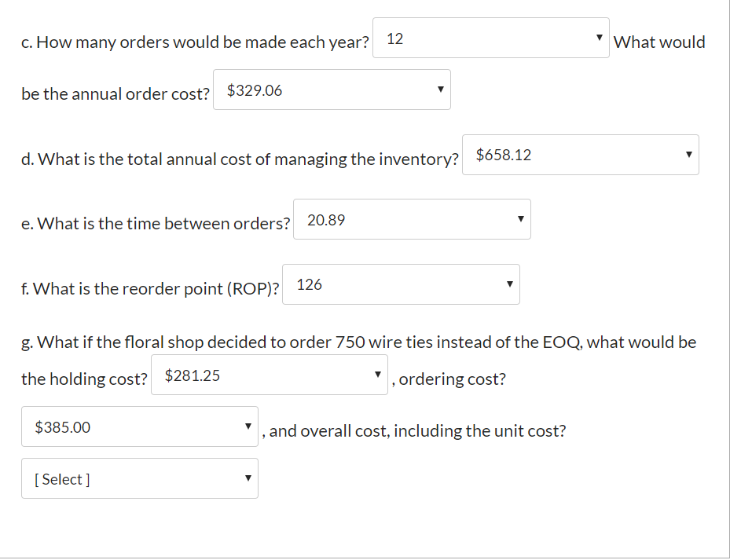
Task: Open the annual order cost dropdown showing $329.06
Action: 332,90
